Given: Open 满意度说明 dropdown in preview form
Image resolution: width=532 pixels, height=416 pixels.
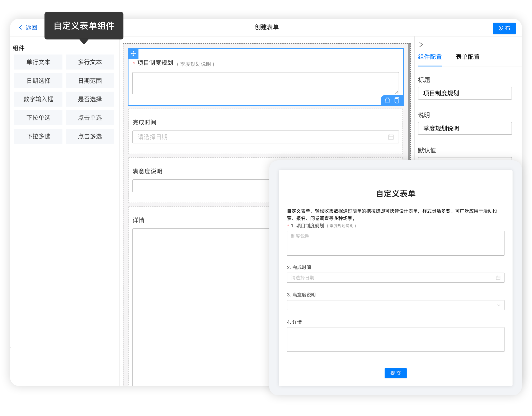Looking at the screenshot, I should (395, 305).
